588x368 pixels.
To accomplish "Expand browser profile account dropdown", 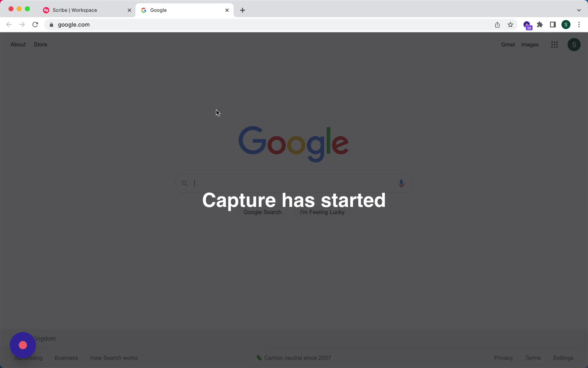I will coord(567,24).
